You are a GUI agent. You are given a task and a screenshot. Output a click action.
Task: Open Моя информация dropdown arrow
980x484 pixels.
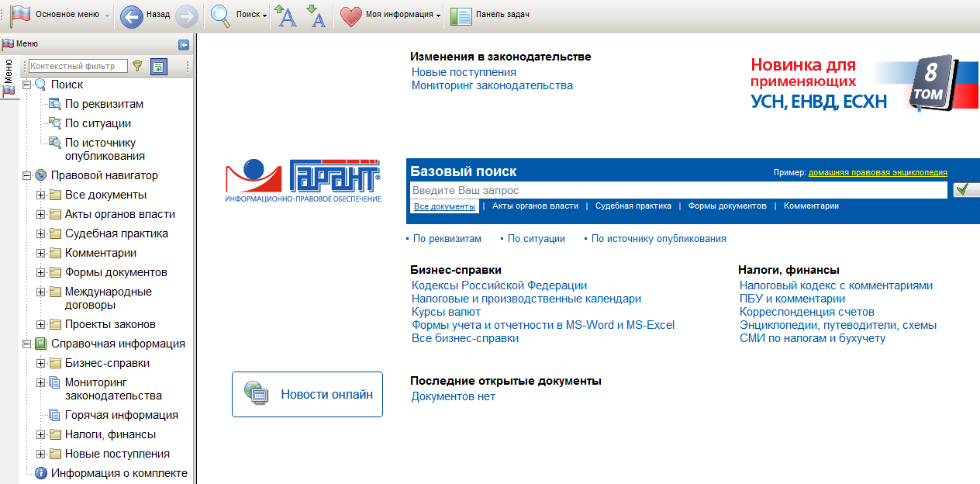pyautogui.click(x=439, y=16)
